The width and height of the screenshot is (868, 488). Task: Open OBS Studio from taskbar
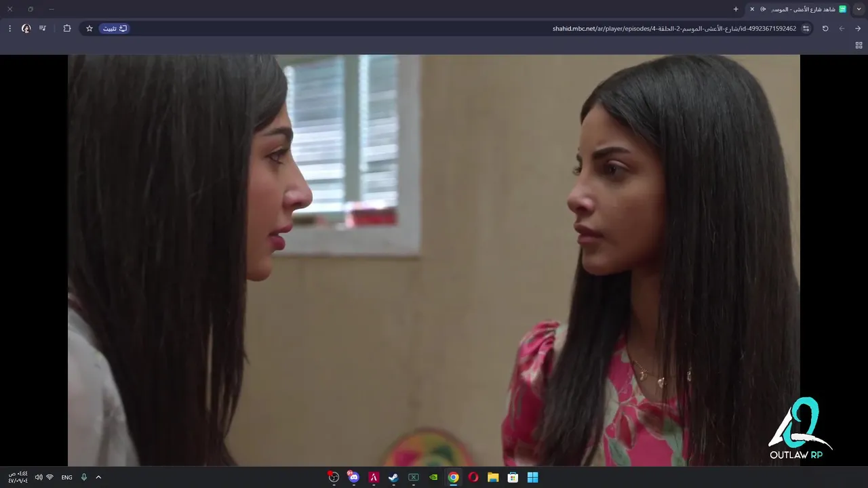[x=334, y=477]
